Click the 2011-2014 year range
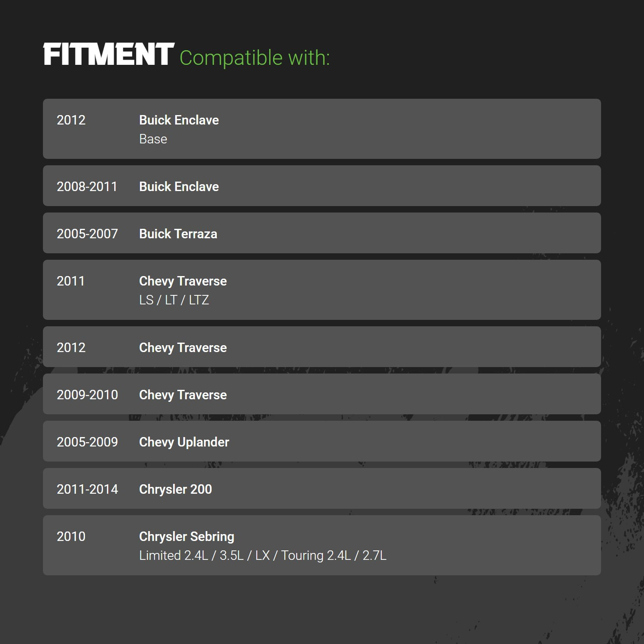 (x=87, y=489)
